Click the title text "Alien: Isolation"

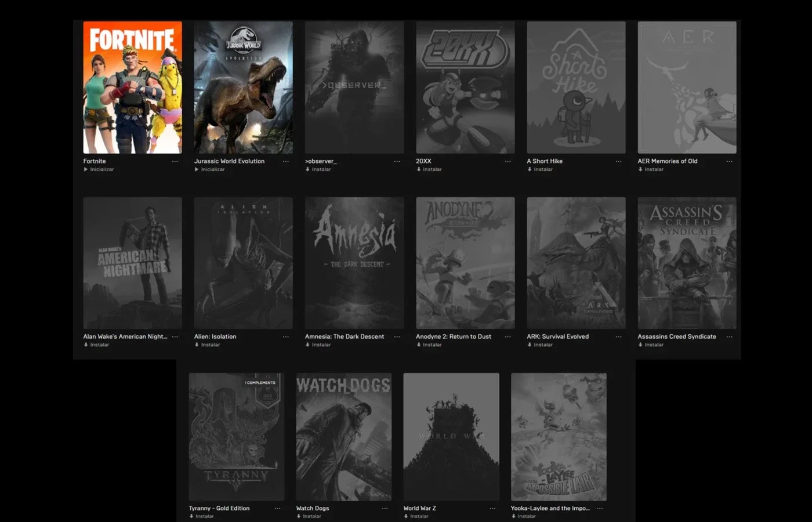pyautogui.click(x=215, y=336)
